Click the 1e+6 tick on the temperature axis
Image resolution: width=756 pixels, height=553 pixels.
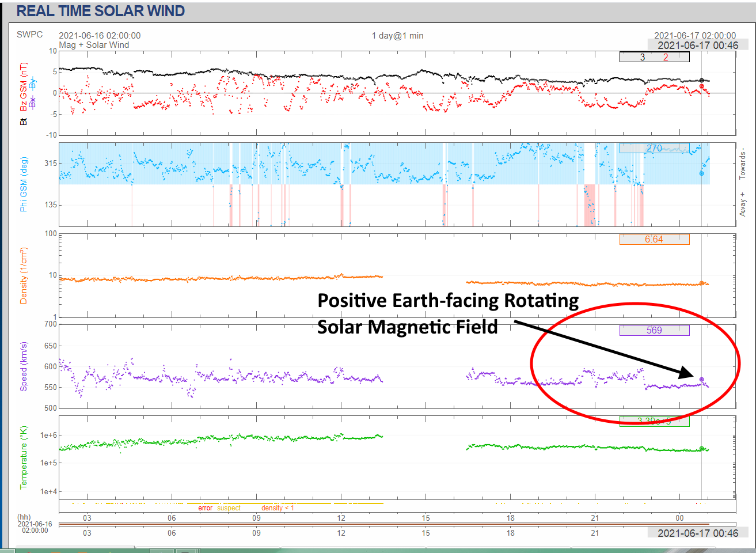[x=49, y=435]
